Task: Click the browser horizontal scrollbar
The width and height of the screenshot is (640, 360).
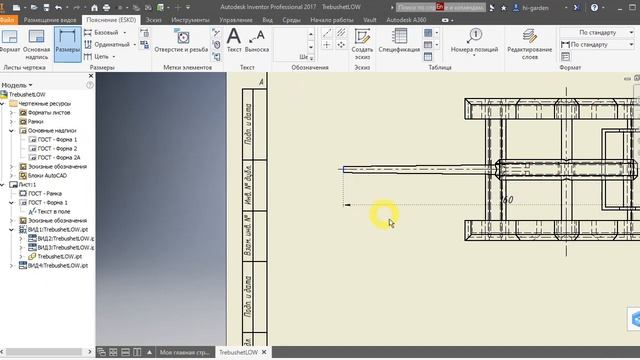Action: pos(43,351)
